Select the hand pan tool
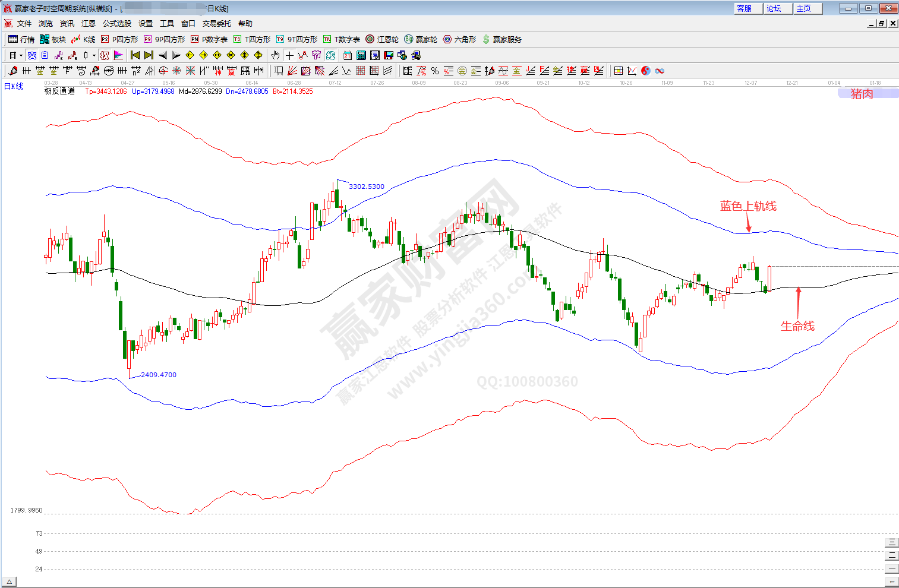Image resolution: width=899 pixels, height=588 pixels. click(x=275, y=55)
